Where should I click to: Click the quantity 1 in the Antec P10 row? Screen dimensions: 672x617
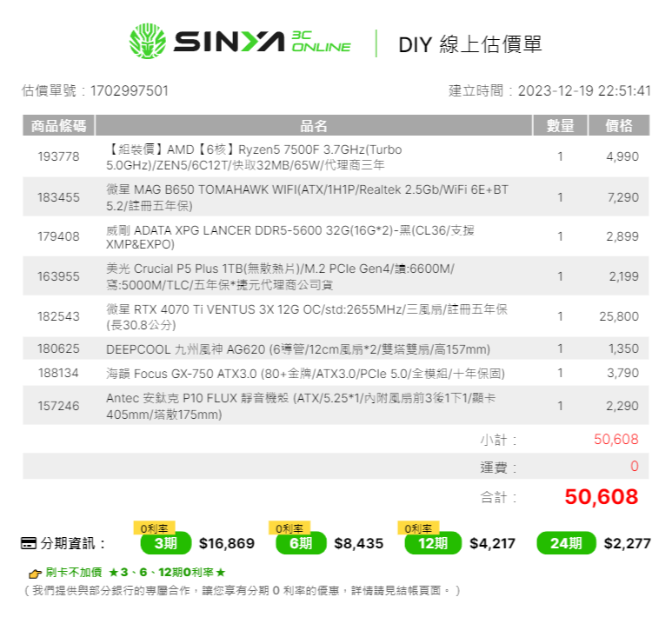click(560, 406)
